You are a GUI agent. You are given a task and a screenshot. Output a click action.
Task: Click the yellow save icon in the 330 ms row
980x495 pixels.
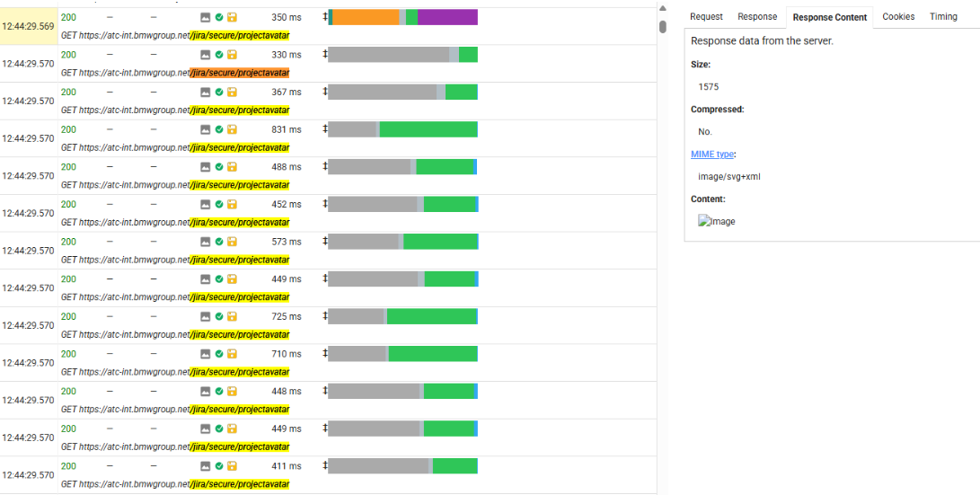(232, 55)
